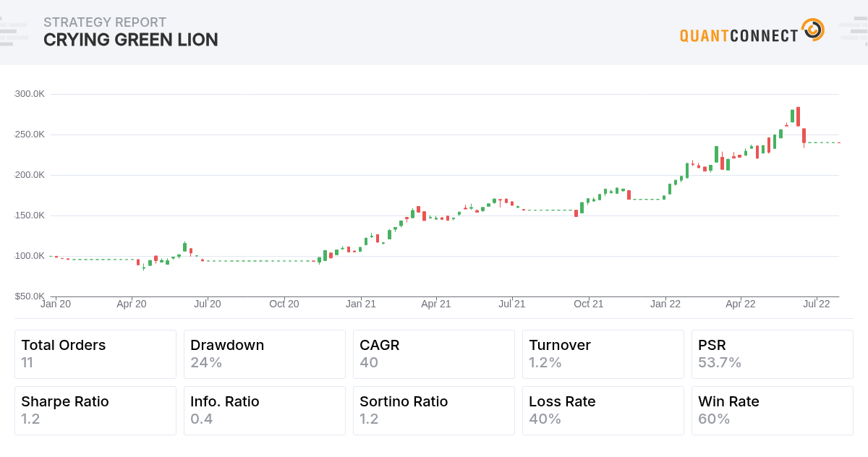Select the Crying Green Lion report title
The image size is (868, 457).
130,40
